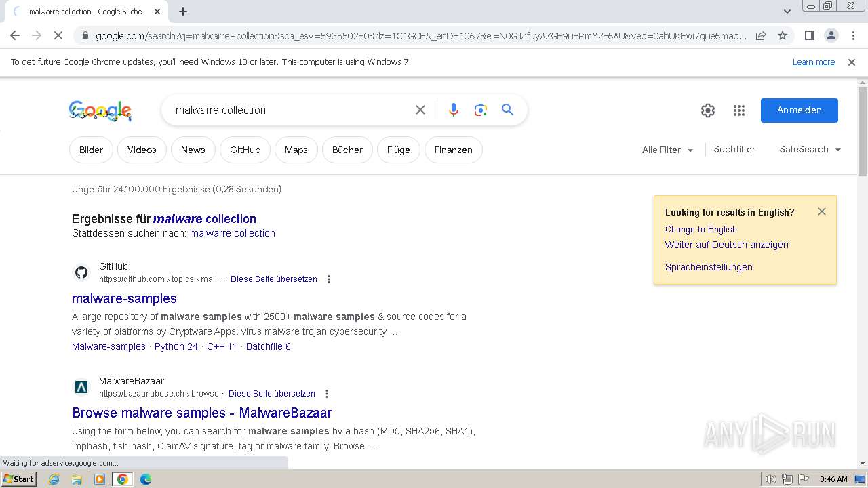Open corrected malware collection results
Screen dimensions: 868x488
pyautogui.click(x=205, y=219)
